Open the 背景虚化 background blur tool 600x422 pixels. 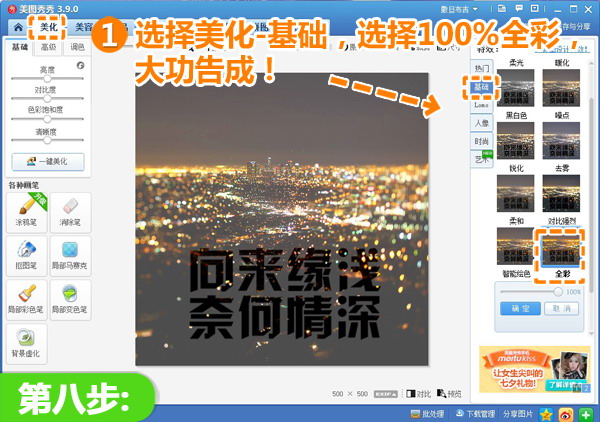tap(27, 344)
